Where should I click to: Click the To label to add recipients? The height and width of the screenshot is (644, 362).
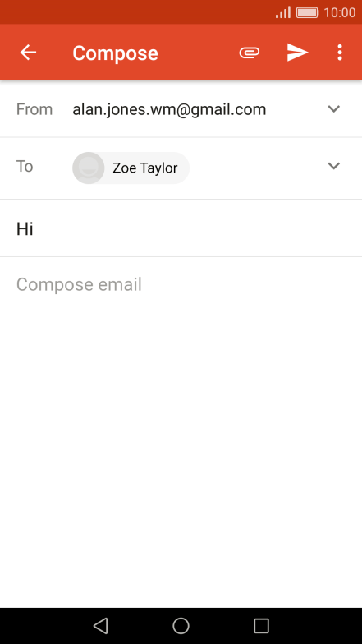click(25, 166)
